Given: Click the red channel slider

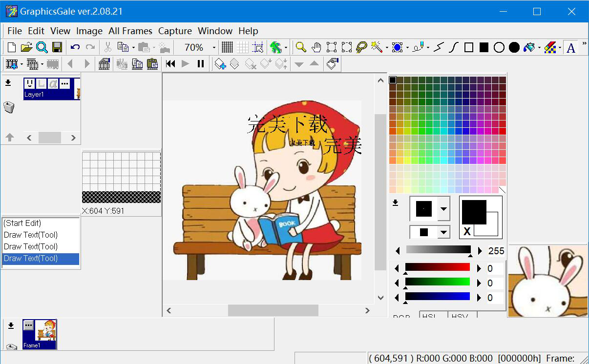Looking at the screenshot, I should pos(437,267).
